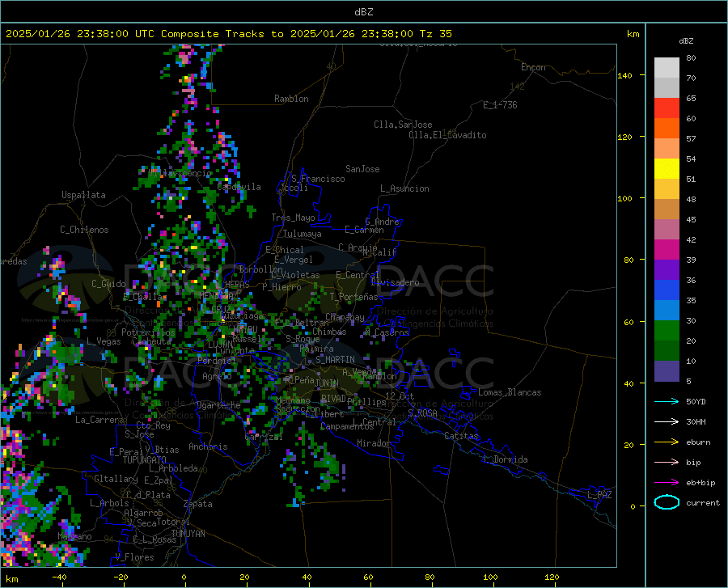This screenshot has height=588, width=728.
Task: Click the Tres_Mayo map label
Action: [x=293, y=218]
